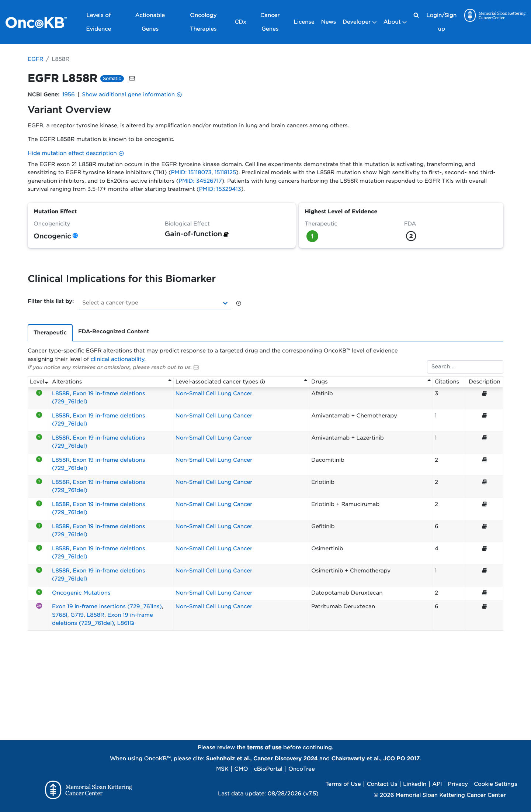Click the 'clinical actionability' link
The height and width of the screenshot is (812, 531).
pos(118,359)
